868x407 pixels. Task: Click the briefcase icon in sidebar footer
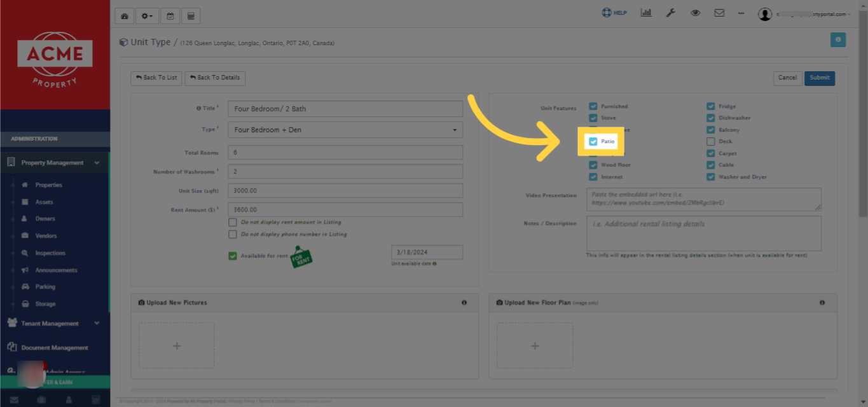pyautogui.click(x=41, y=400)
